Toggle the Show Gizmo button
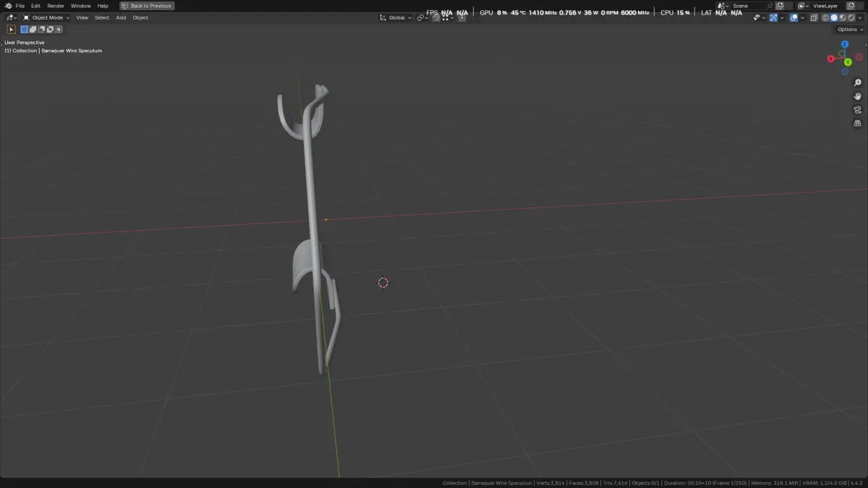 tap(774, 17)
